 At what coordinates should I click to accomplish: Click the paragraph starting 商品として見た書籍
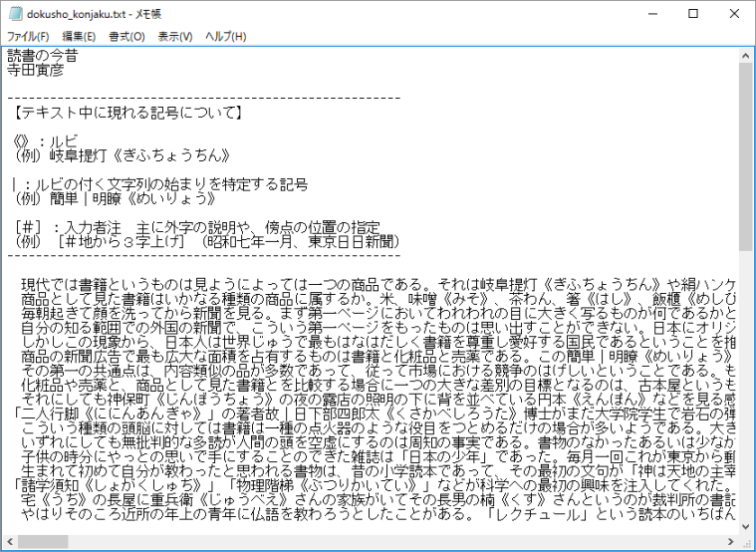[378, 299]
